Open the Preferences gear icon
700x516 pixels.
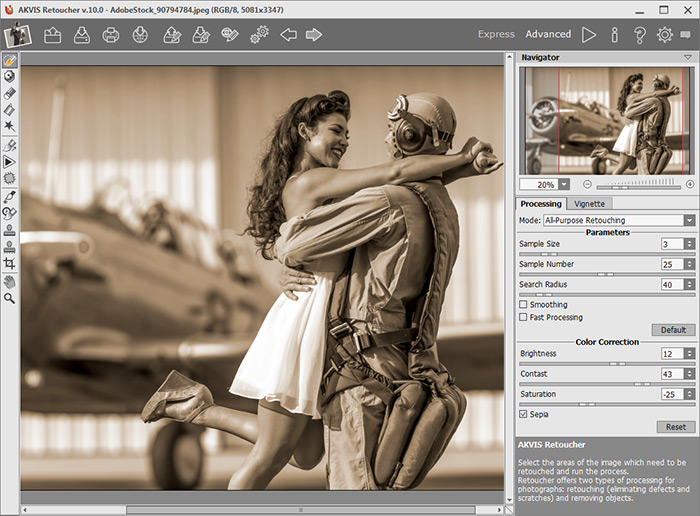pyautogui.click(x=664, y=35)
